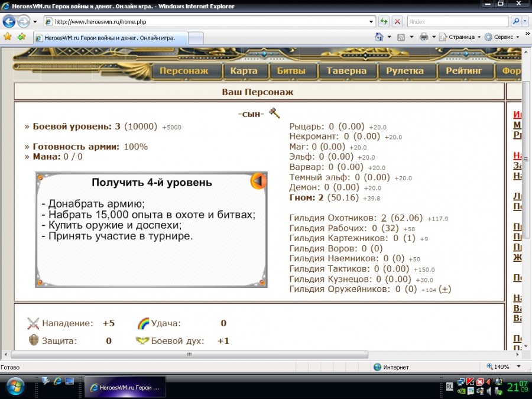The image size is (532, 399).
Task: Click the red Stop loading icon
Action: (x=397, y=22)
